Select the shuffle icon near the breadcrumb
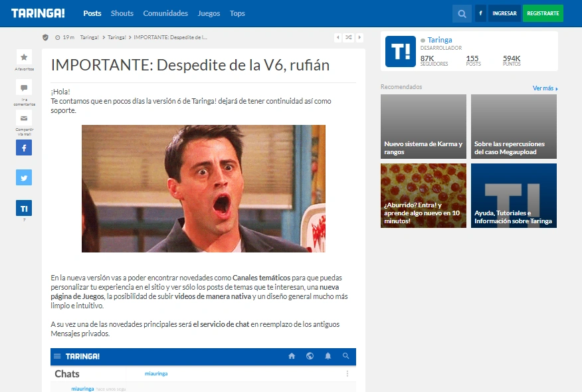This screenshot has width=582, height=392. 348,38
